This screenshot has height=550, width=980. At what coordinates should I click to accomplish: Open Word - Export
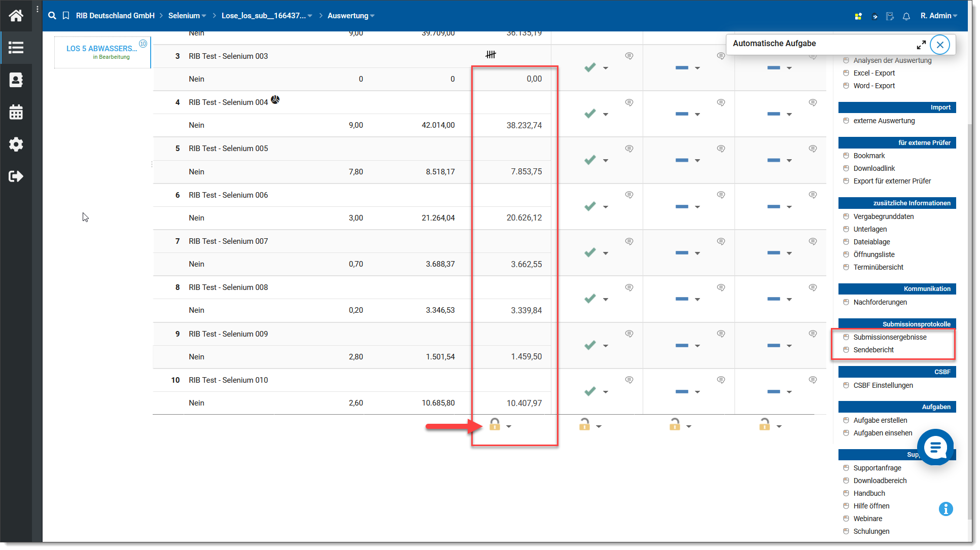873,86
